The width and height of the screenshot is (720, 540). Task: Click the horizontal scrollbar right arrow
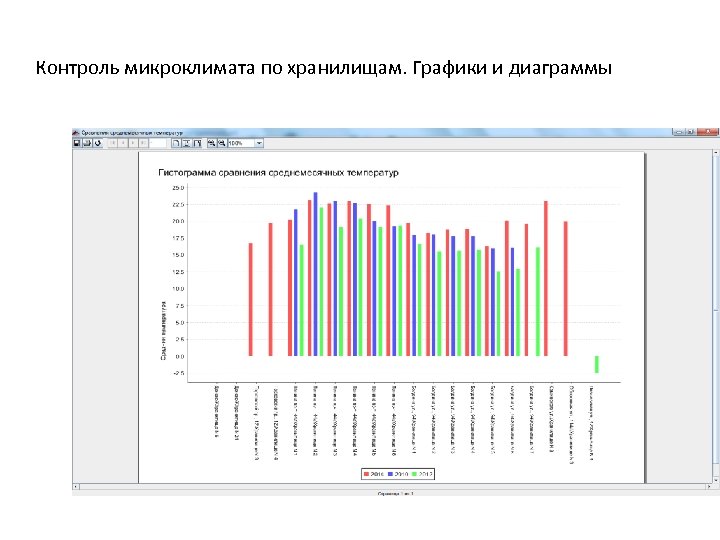[709, 486]
